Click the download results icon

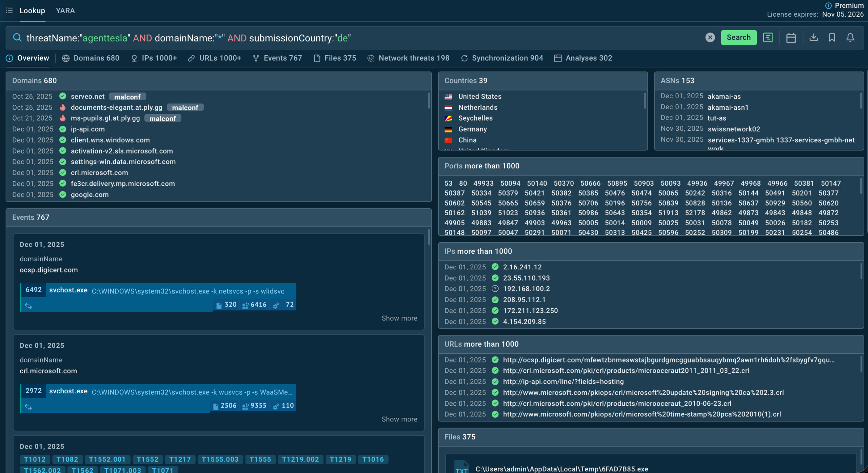pos(813,38)
